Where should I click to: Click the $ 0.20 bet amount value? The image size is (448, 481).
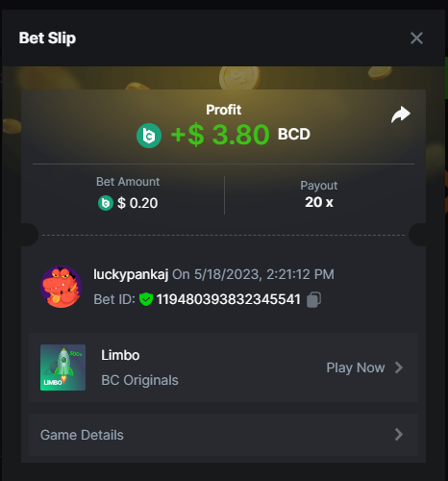(137, 203)
